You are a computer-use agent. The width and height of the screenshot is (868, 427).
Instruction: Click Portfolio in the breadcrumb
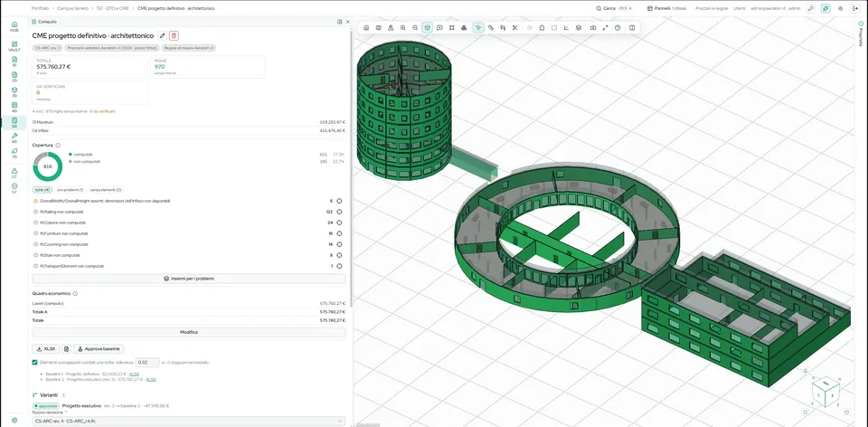click(x=40, y=8)
